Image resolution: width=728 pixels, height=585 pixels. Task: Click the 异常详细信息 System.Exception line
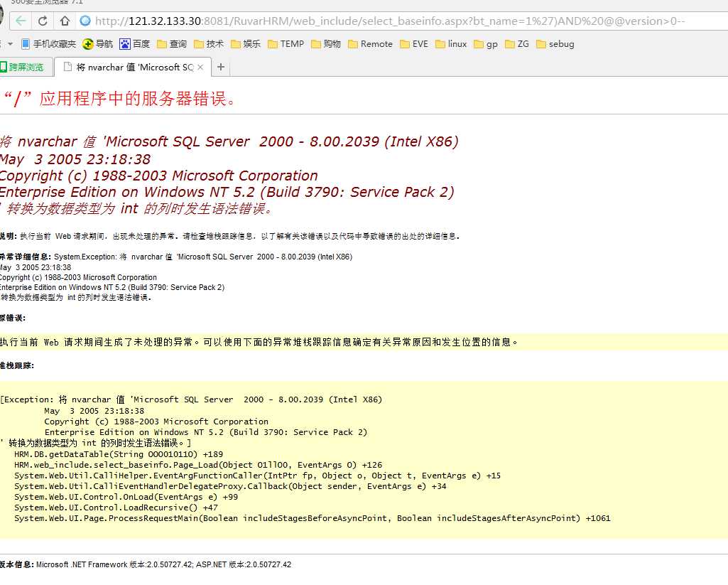[x=176, y=257]
